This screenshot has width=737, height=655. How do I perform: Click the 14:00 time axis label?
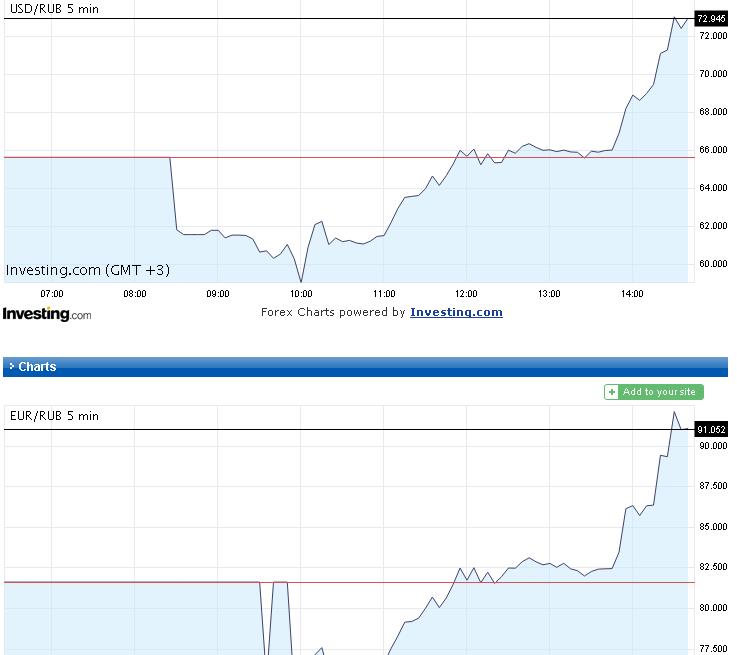coord(632,294)
